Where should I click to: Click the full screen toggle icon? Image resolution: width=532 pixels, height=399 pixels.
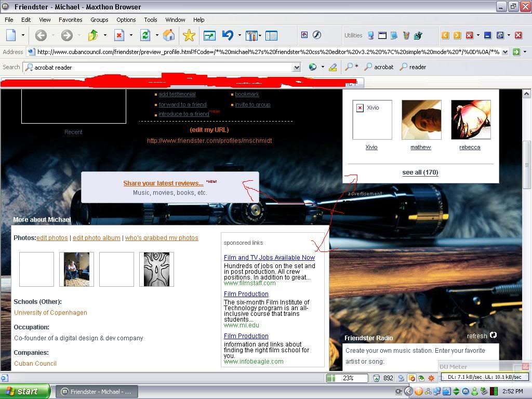tap(209, 35)
